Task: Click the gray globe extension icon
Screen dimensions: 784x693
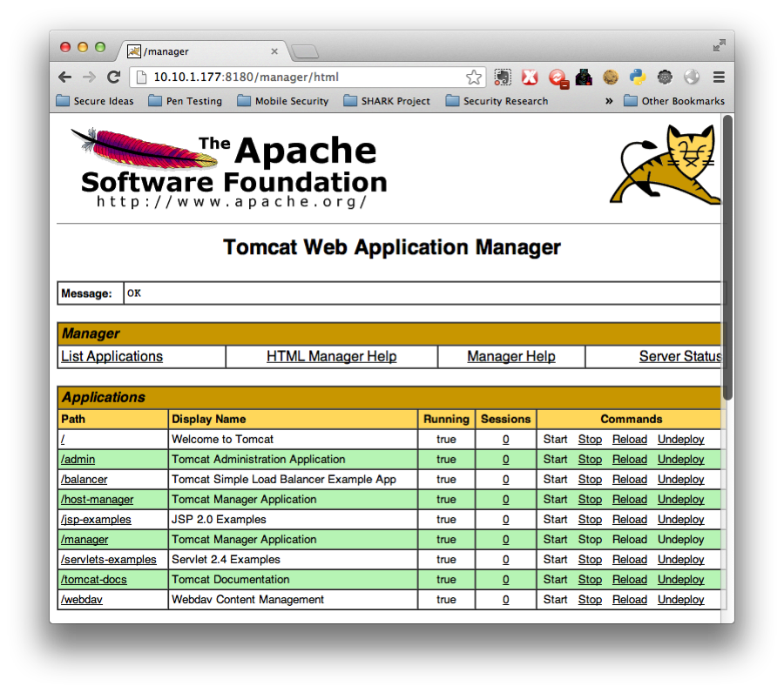Action: 692,77
